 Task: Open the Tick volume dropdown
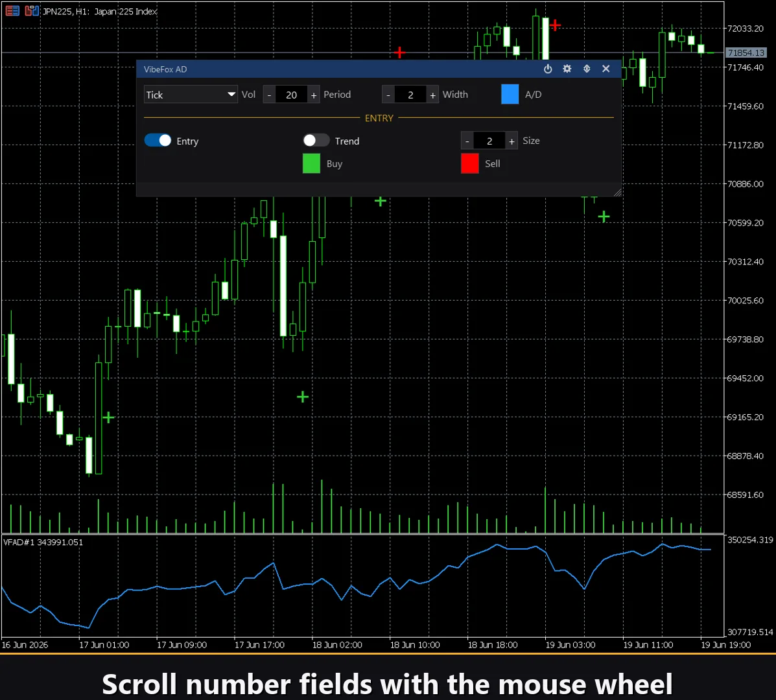[x=191, y=95]
